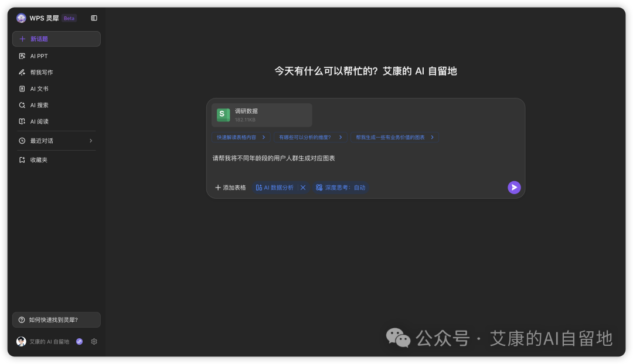Collapse the sidebar with the panel toggle icon

tap(94, 18)
